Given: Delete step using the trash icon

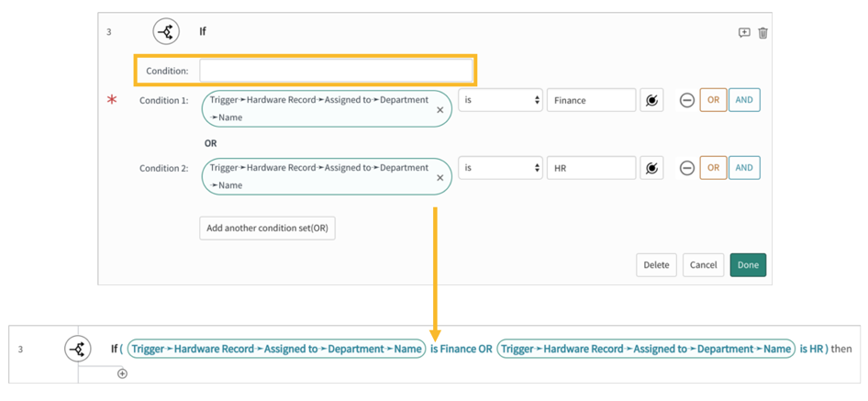Looking at the screenshot, I should coord(762,33).
